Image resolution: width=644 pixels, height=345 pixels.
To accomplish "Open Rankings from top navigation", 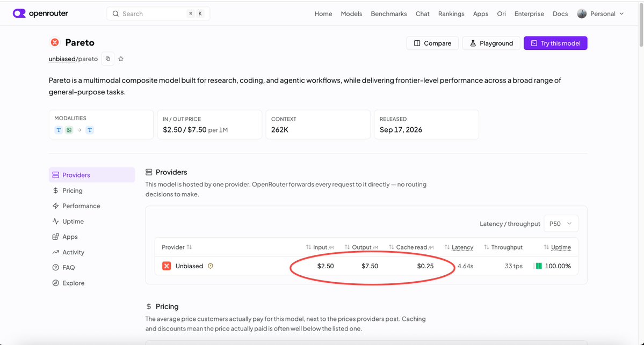I will point(451,13).
